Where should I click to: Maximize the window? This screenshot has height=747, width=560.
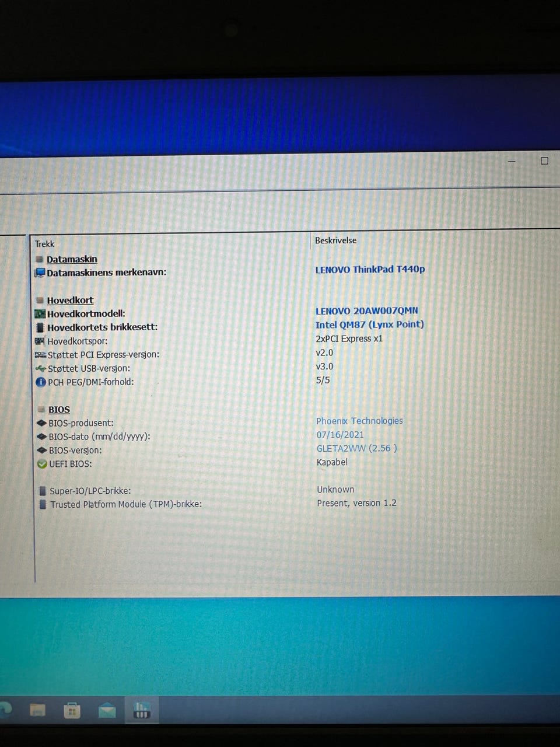coord(544,161)
